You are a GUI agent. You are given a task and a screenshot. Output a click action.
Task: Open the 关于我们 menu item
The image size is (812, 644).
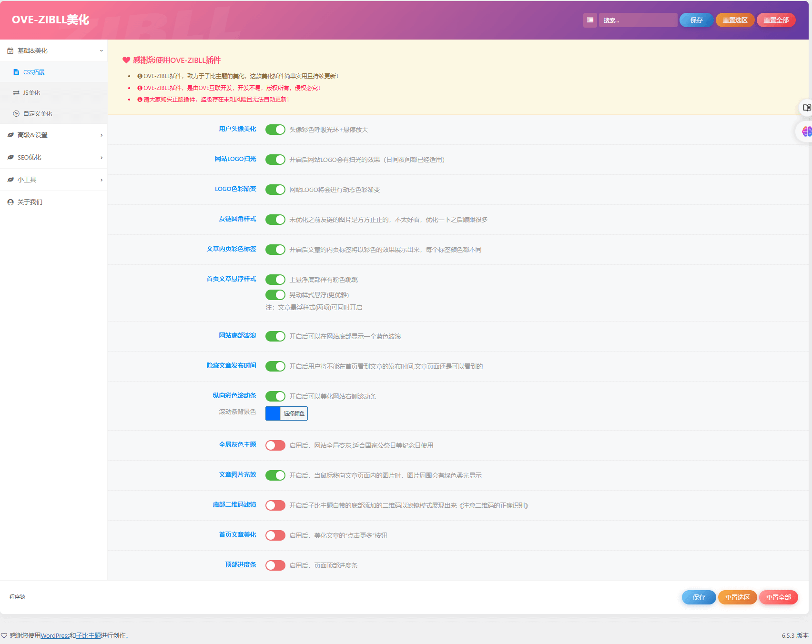(x=53, y=202)
